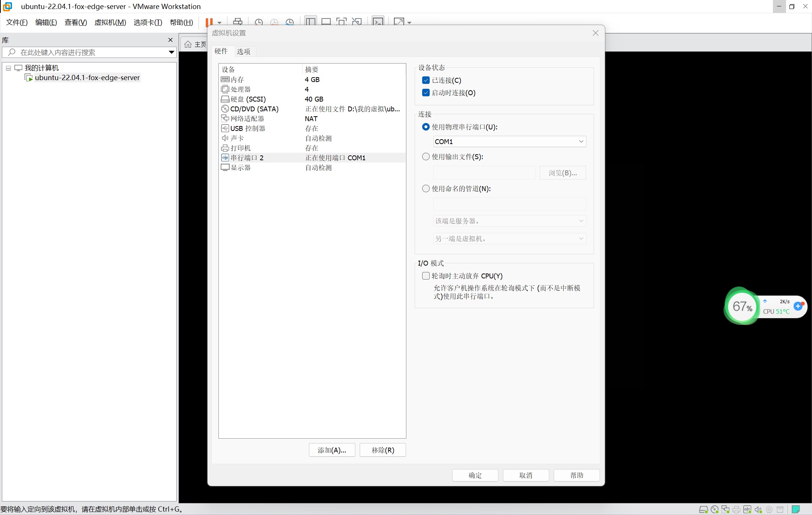Click the named pipe path input field
This screenshot has width=812, height=515.
click(509, 204)
